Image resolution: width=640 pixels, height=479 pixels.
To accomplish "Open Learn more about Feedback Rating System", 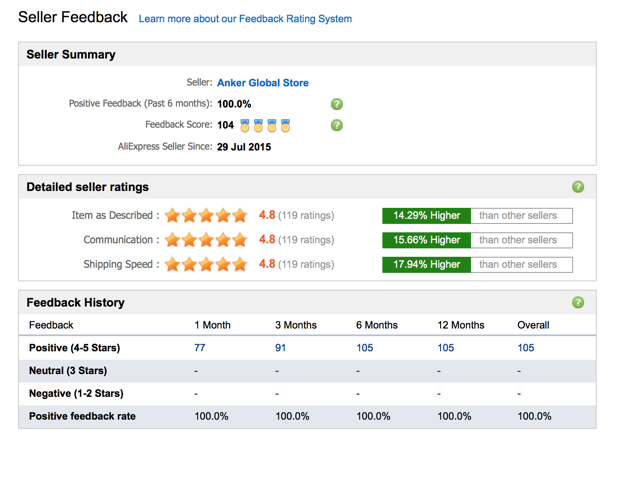I will coord(245,19).
